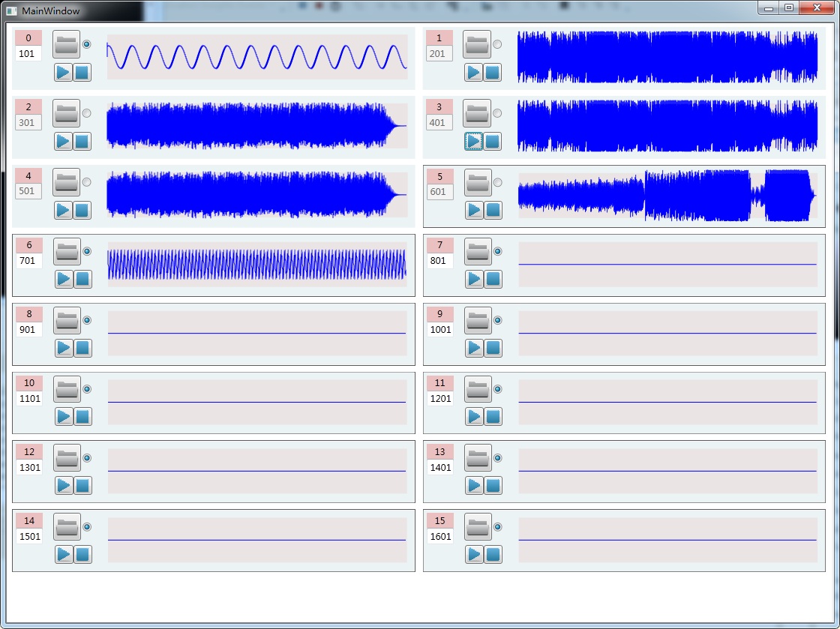Image resolution: width=840 pixels, height=629 pixels.
Task: Open file folder icon for channel 8
Action: (x=67, y=320)
